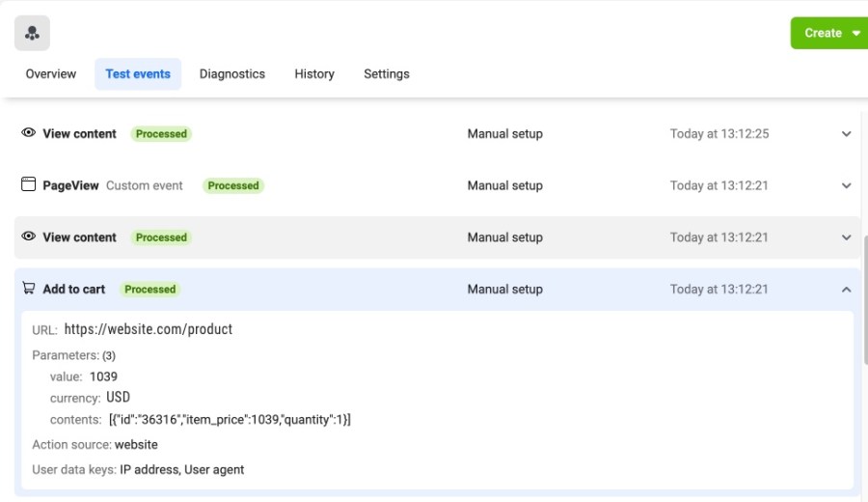Click the product URL https://website.com/product
868x502 pixels.
tap(148, 329)
